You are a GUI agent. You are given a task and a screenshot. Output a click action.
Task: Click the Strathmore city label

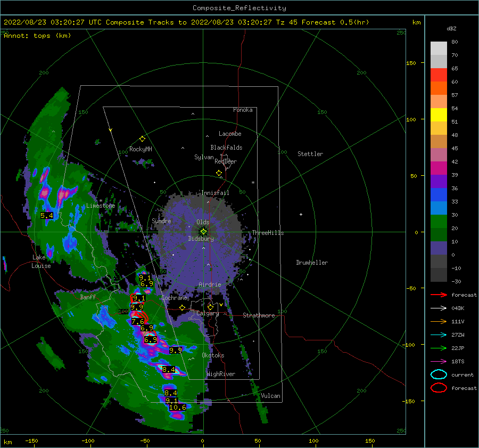tap(259, 315)
